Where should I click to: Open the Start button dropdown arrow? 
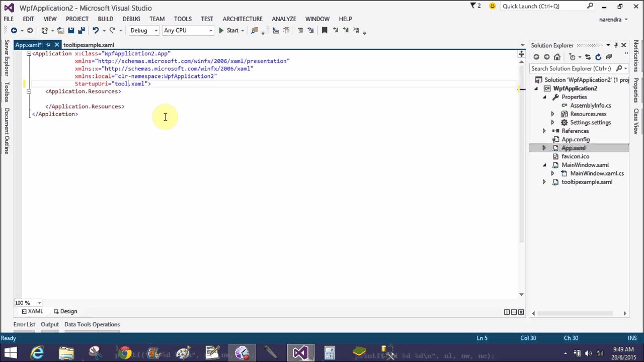pos(243,31)
